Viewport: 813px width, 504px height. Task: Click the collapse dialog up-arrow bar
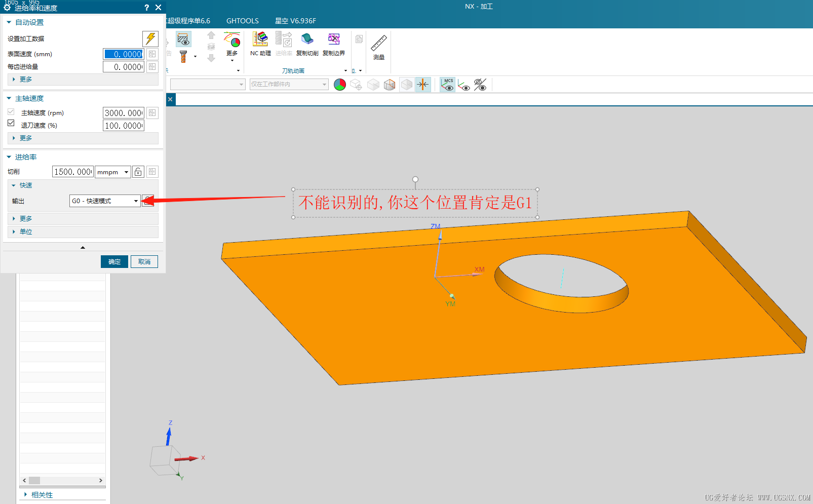[83, 247]
